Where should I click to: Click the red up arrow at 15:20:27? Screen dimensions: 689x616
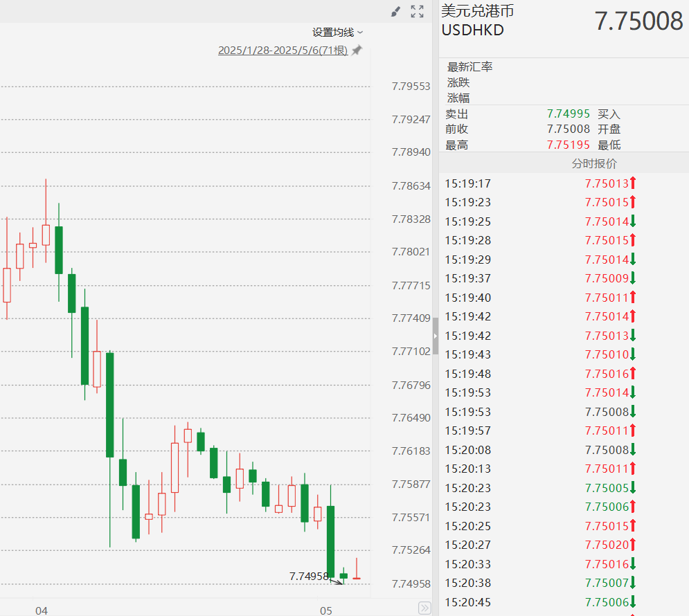633,545
